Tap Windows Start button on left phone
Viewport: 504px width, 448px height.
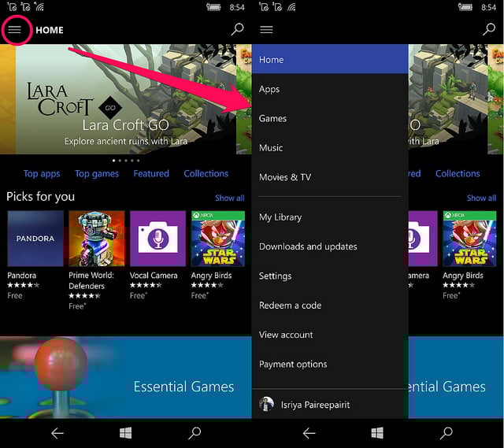tap(125, 433)
